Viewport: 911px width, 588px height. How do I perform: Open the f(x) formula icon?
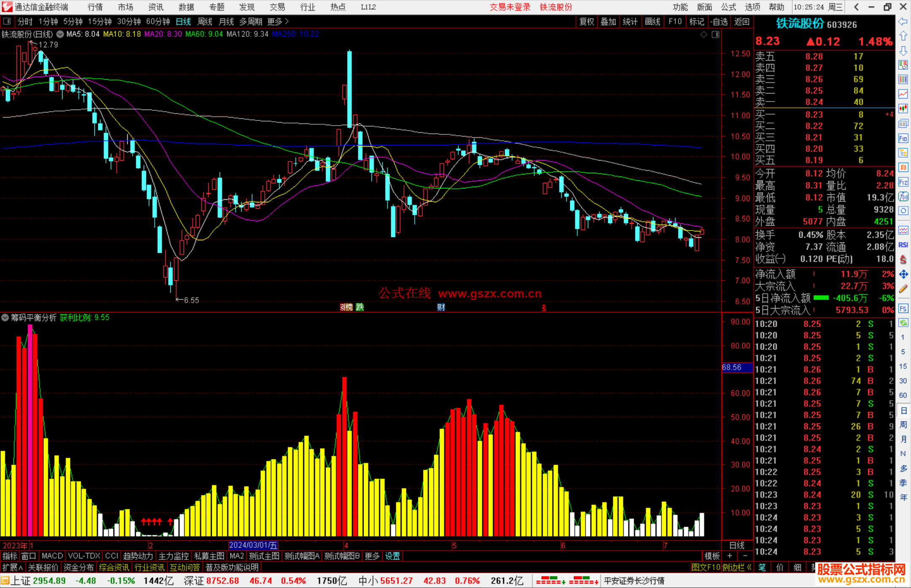click(903, 196)
